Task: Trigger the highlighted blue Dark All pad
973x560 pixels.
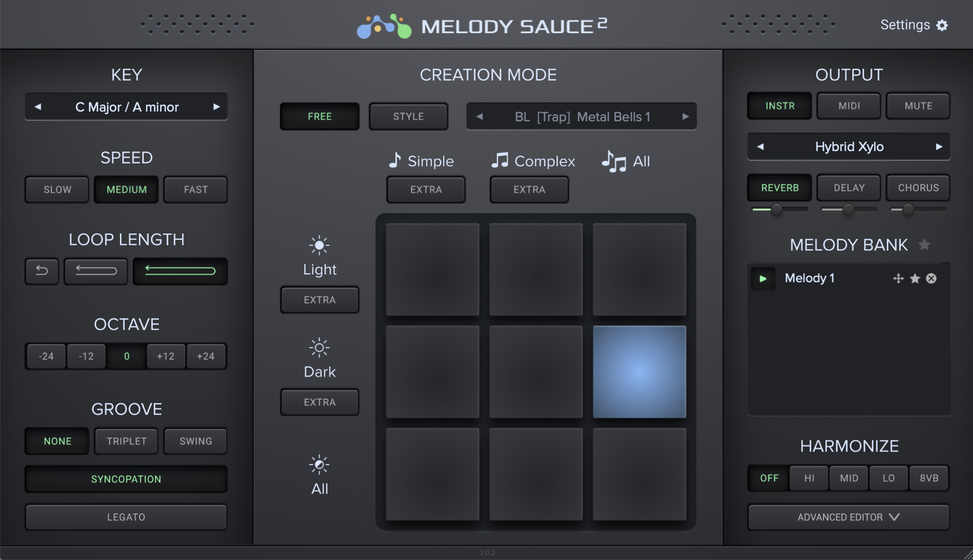Action: pyautogui.click(x=639, y=372)
